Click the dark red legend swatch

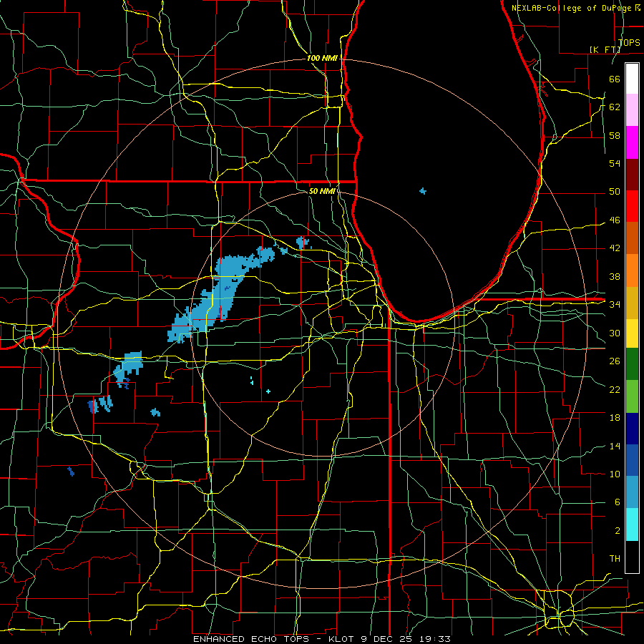click(x=632, y=174)
